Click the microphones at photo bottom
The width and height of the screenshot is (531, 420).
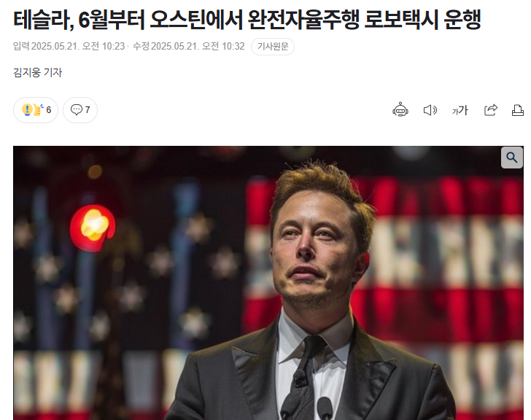pyautogui.click(x=306, y=400)
